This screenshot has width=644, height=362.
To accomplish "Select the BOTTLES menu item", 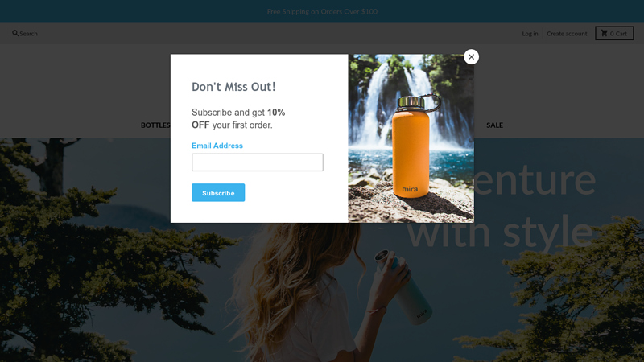I will click(155, 125).
